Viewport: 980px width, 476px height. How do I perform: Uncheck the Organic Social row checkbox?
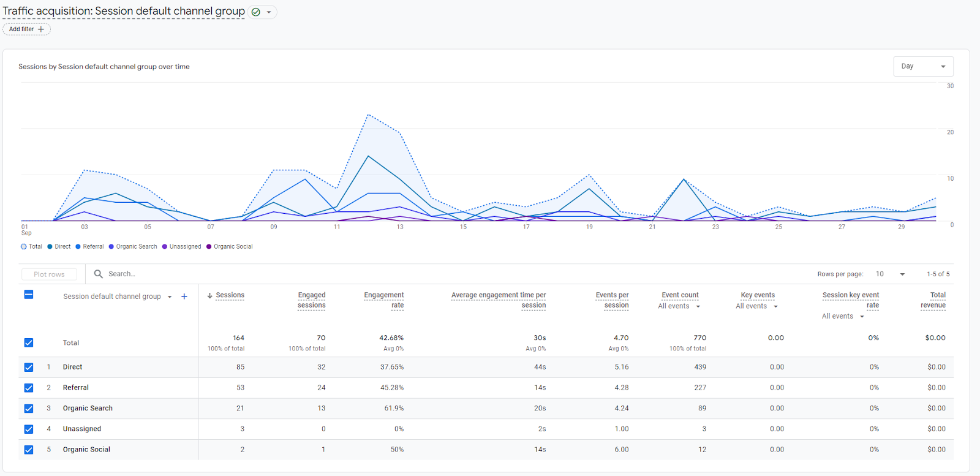point(29,450)
